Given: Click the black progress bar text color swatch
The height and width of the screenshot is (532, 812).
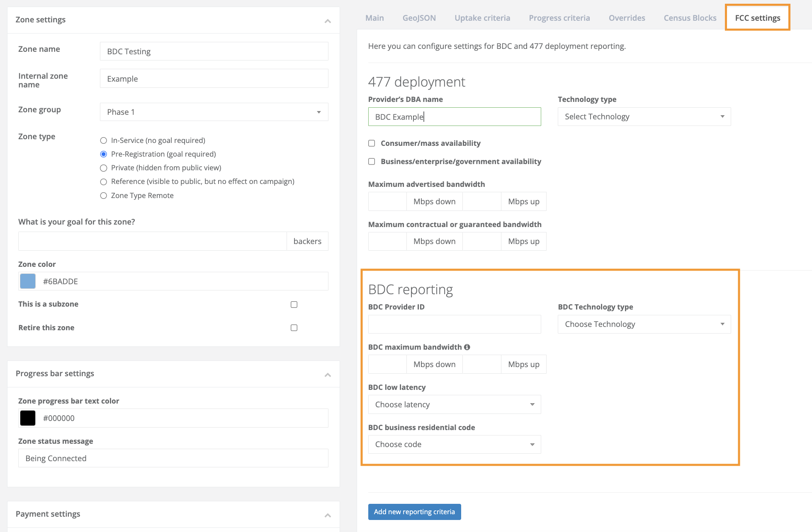Looking at the screenshot, I should (x=28, y=418).
